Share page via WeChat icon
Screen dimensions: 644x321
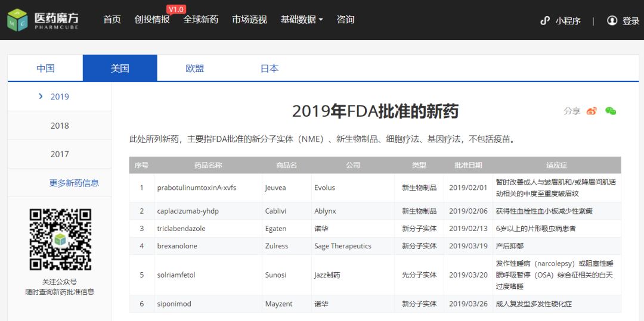(x=611, y=111)
